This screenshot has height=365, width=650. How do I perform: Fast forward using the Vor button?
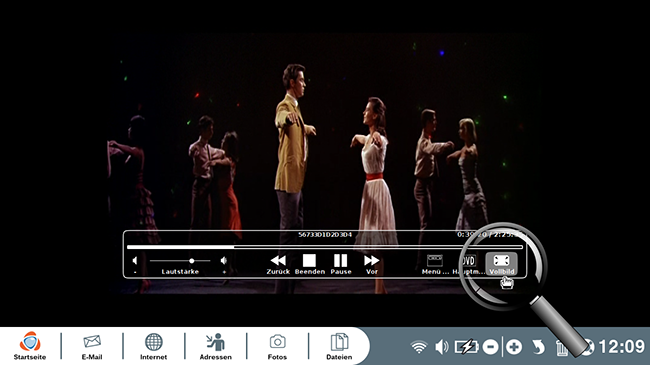(371, 264)
